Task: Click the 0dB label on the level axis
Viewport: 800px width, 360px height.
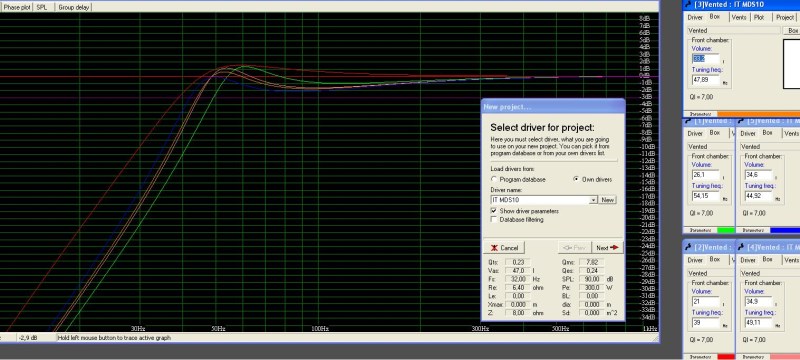Action: point(645,75)
